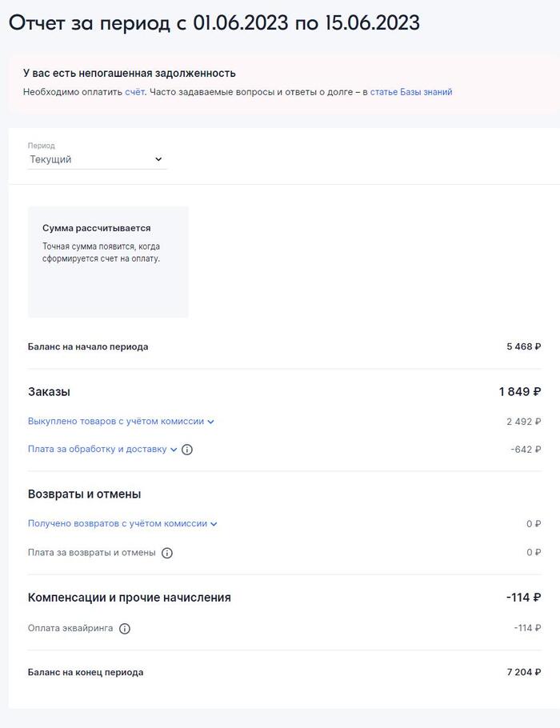Click the report period title heading
Image resolution: width=560 pixels, height=728 pixels.
coord(214,22)
